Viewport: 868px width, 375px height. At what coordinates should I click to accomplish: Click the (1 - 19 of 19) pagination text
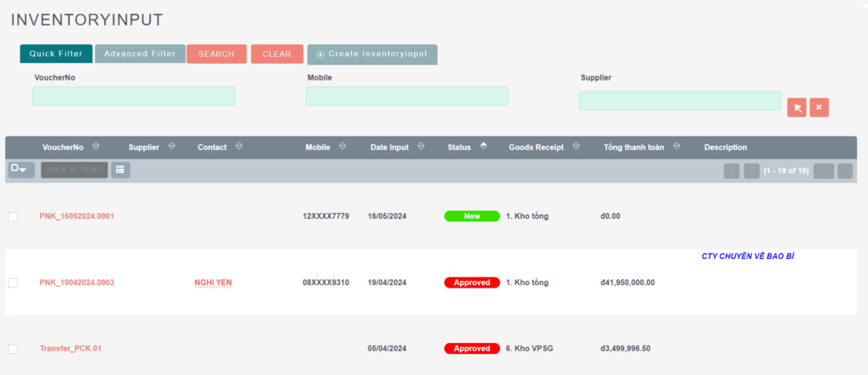tap(786, 171)
